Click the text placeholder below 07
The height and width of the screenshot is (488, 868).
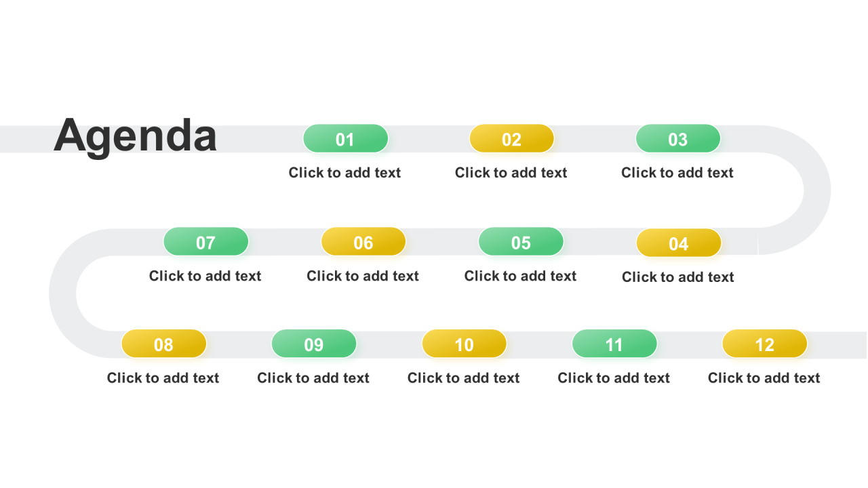point(205,276)
